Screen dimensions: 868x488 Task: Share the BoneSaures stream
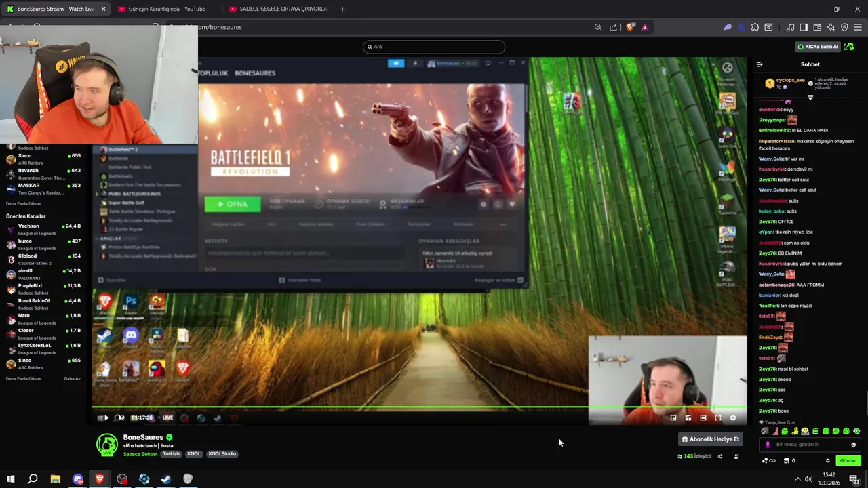pyautogui.click(x=720, y=456)
